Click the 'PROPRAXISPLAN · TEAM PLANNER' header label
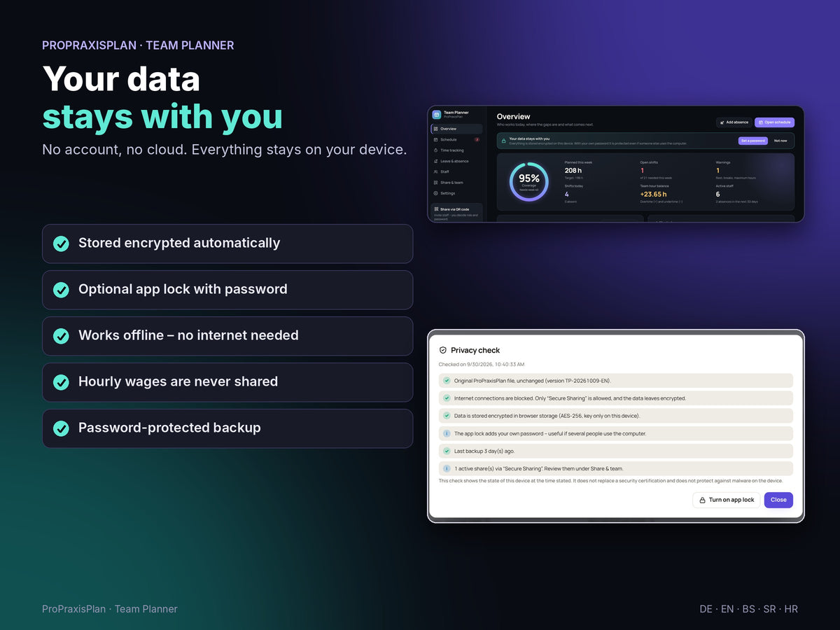The image size is (840, 630). pyautogui.click(x=138, y=45)
